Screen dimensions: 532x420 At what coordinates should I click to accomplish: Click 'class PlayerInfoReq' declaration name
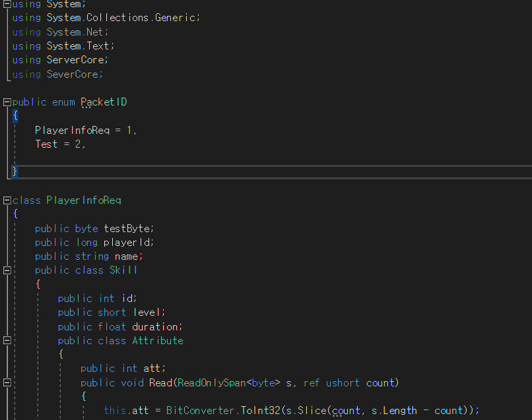(x=83, y=200)
